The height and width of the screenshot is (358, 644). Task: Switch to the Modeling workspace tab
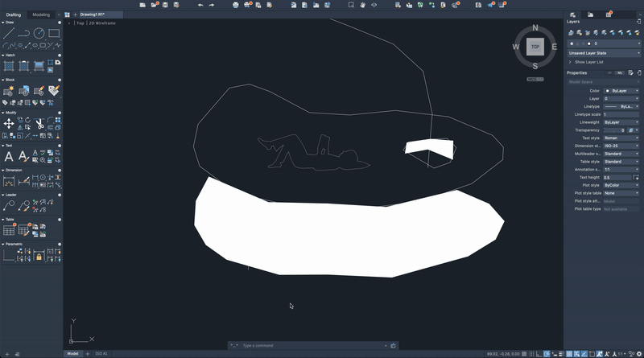(x=40, y=14)
